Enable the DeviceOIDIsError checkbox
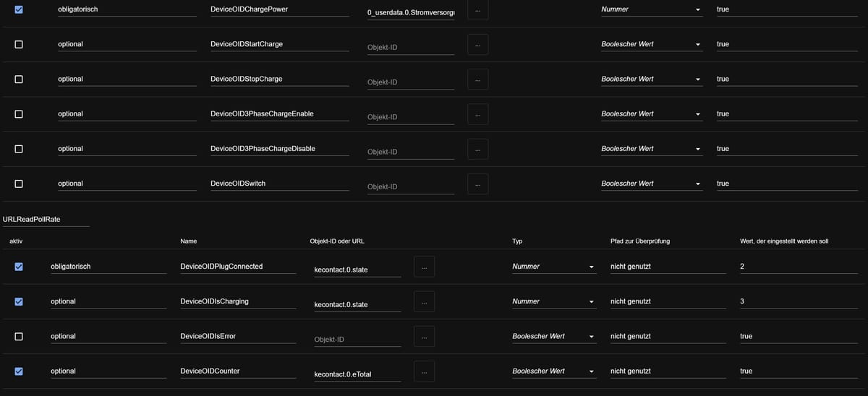Image resolution: width=868 pixels, height=396 pixels. click(x=19, y=336)
